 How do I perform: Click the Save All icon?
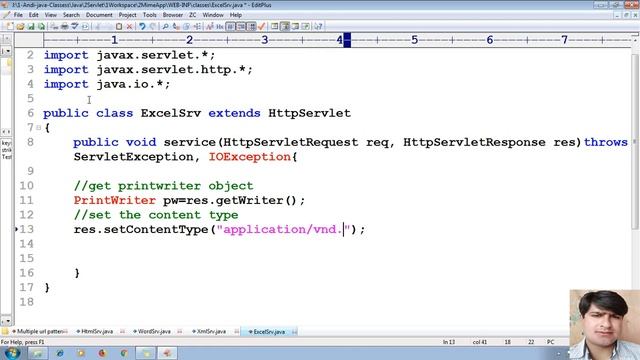pos(41,27)
